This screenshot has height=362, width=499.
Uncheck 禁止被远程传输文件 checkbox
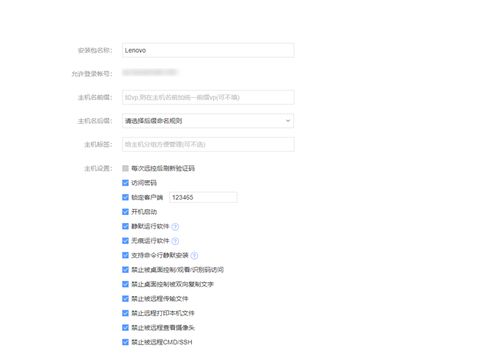coord(125,299)
